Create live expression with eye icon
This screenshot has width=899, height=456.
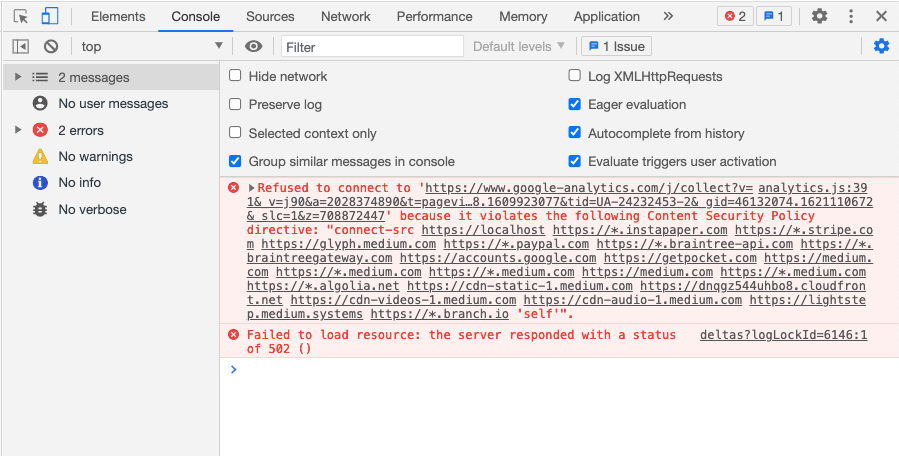pyautogui.click(x=253, y=46)
